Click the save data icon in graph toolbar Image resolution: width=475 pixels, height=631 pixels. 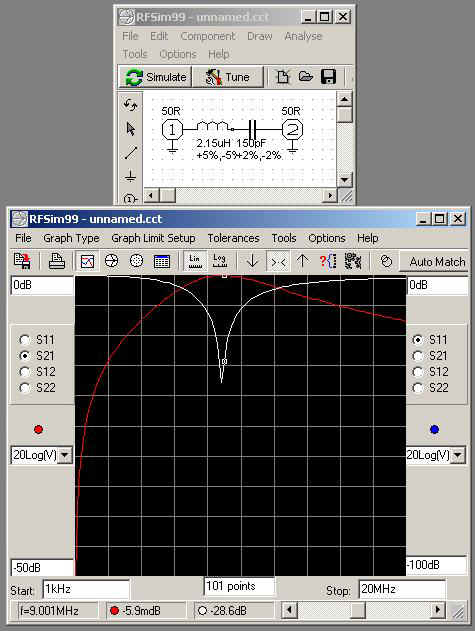pos(22,261)
